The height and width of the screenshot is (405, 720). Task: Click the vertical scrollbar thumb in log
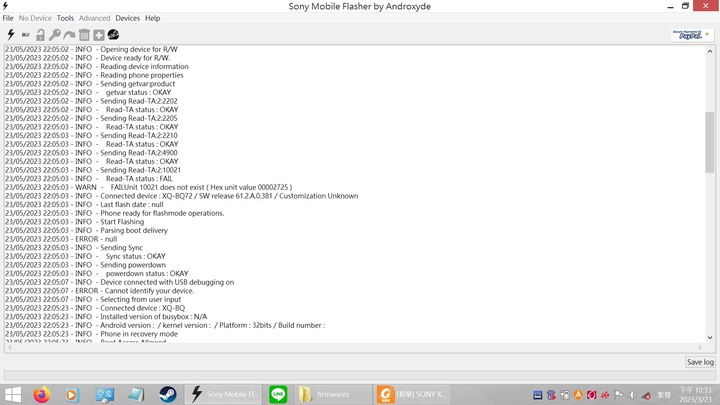pos(710,142)
